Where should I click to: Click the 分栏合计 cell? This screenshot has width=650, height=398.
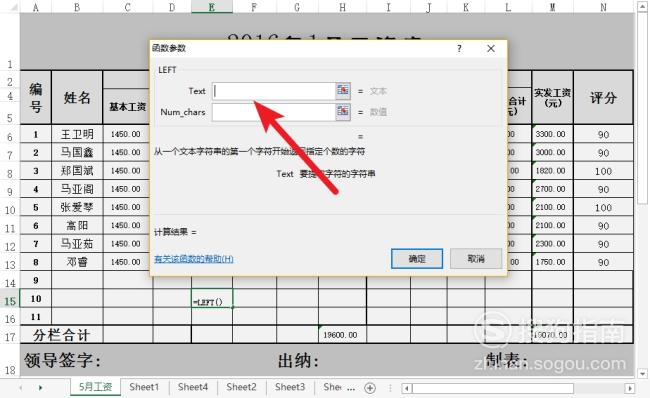pyautogui.click(x=61, y=335)
